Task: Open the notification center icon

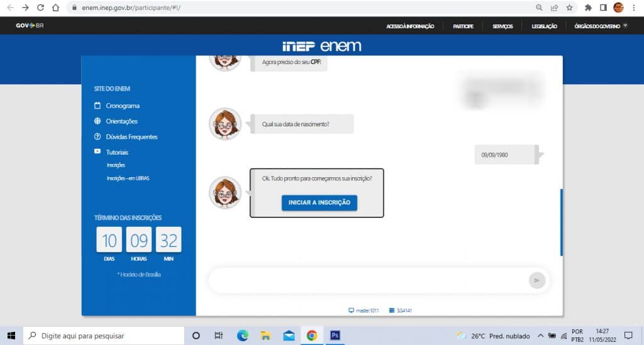Action: pos(628,336)
